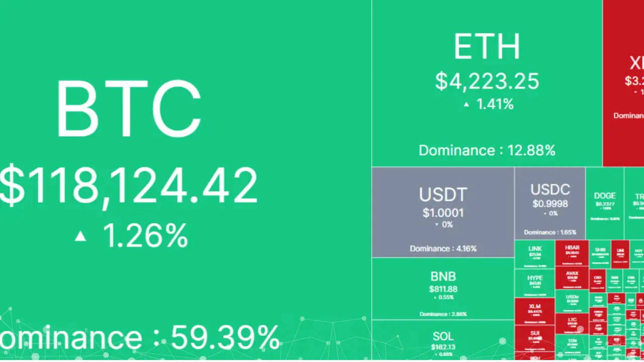
Task: Open the red AVAX tile
Action: [572, 278]
